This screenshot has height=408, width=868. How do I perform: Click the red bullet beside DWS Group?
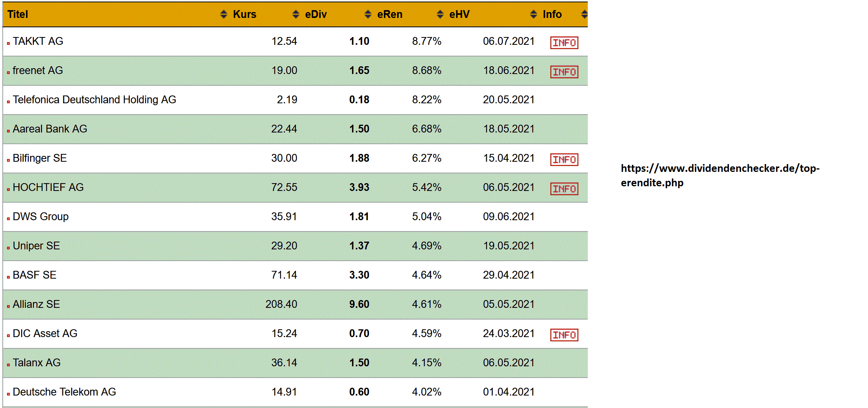click(x=8, y=219)
